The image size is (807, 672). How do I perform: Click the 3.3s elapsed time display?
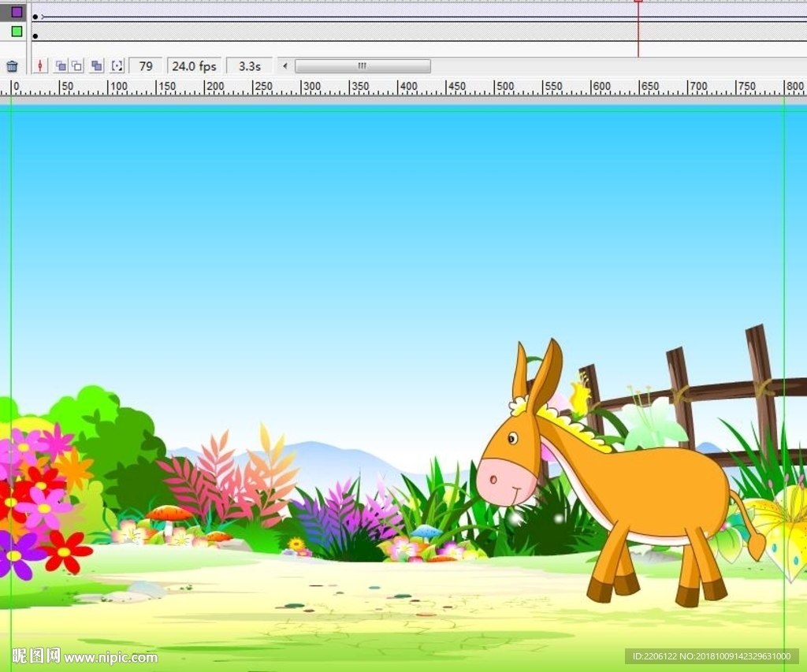[x=249, y=66]
